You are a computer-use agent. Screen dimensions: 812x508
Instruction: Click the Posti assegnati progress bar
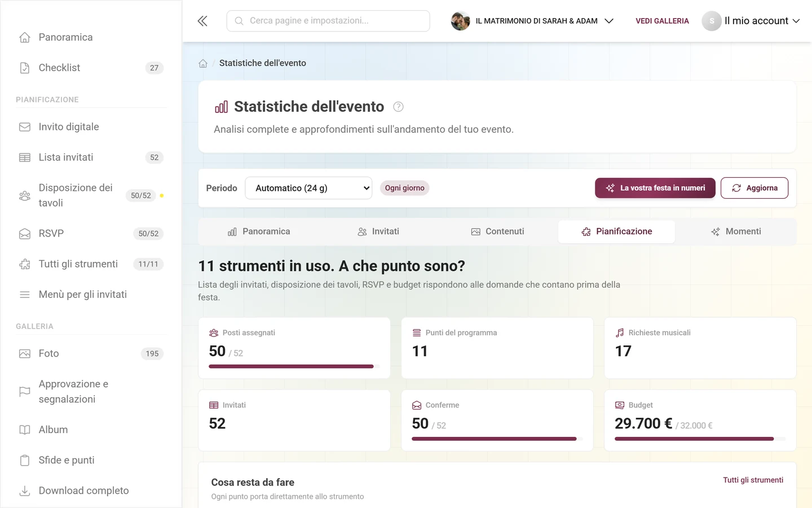click(x=294, y=366)
